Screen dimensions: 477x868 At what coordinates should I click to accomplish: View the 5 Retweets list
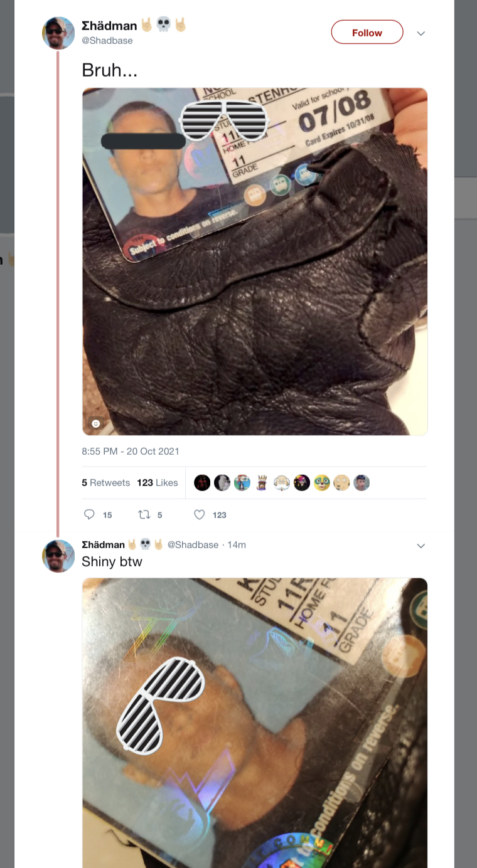105,482
